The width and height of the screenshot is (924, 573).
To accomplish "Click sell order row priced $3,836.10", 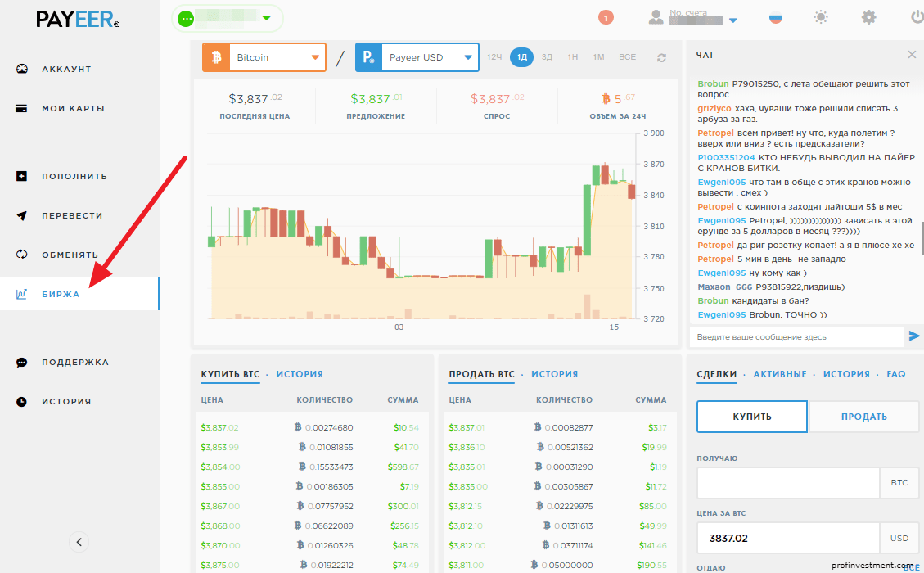I will [558, 448].
